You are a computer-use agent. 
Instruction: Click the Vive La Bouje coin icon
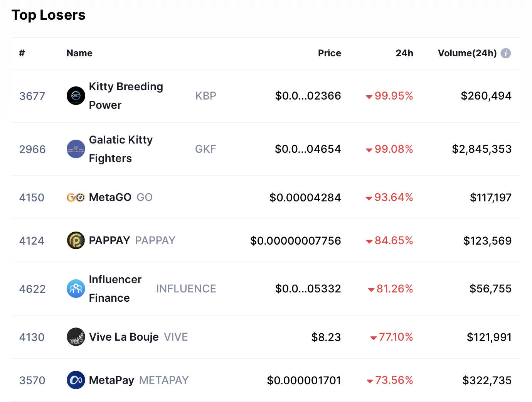pyautogui.click(x=76, y=337)
